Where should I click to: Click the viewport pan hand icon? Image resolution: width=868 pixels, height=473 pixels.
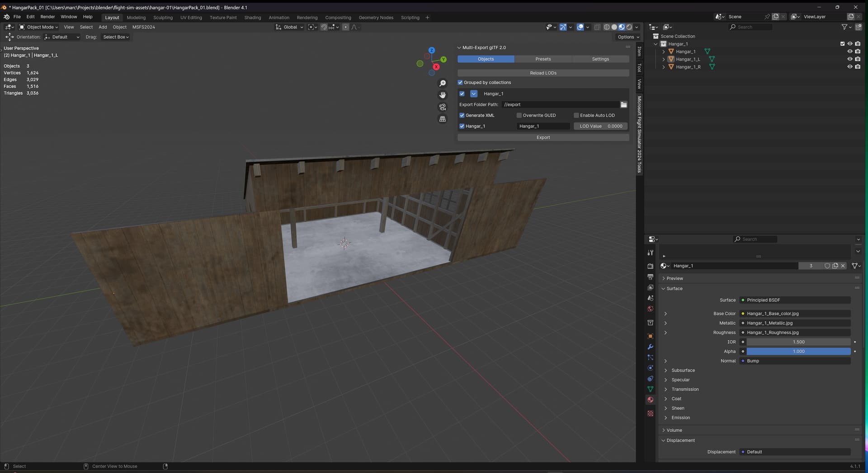tap(443, 95)
